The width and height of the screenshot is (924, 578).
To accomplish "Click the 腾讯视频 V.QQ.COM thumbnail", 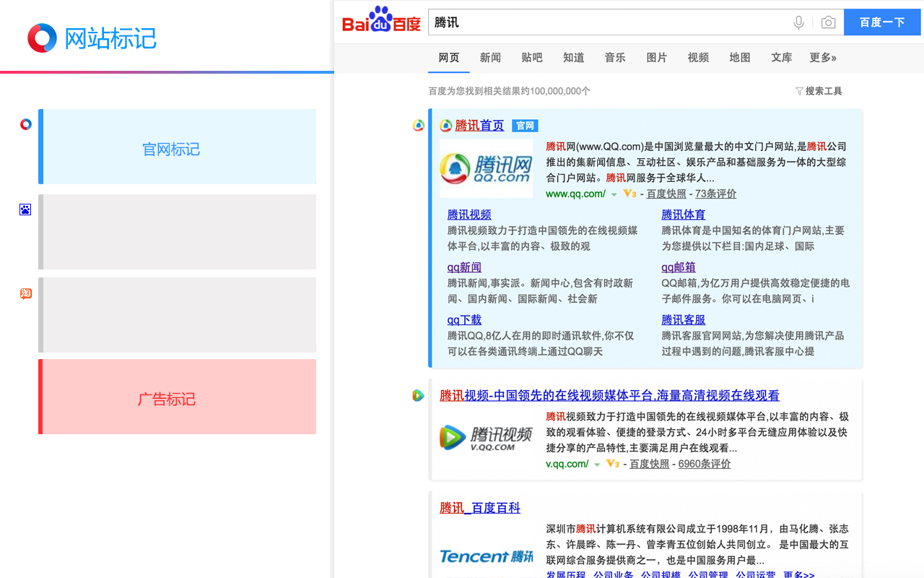I will 486,438.
